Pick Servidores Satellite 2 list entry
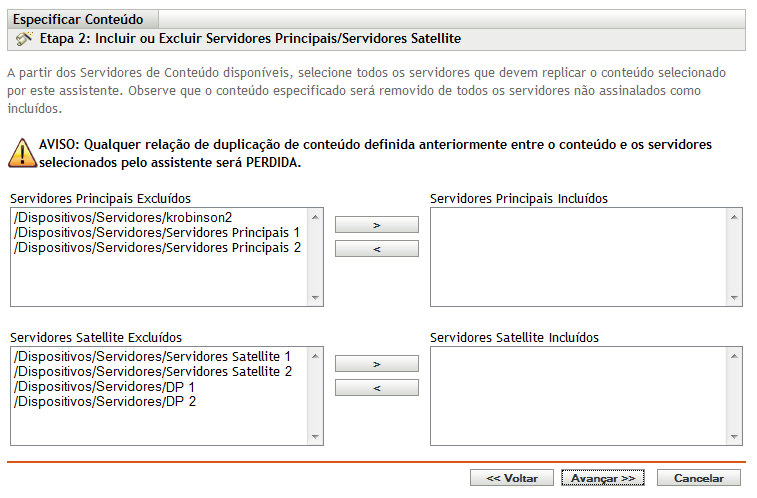757x498 pixels. click(152, 371)
